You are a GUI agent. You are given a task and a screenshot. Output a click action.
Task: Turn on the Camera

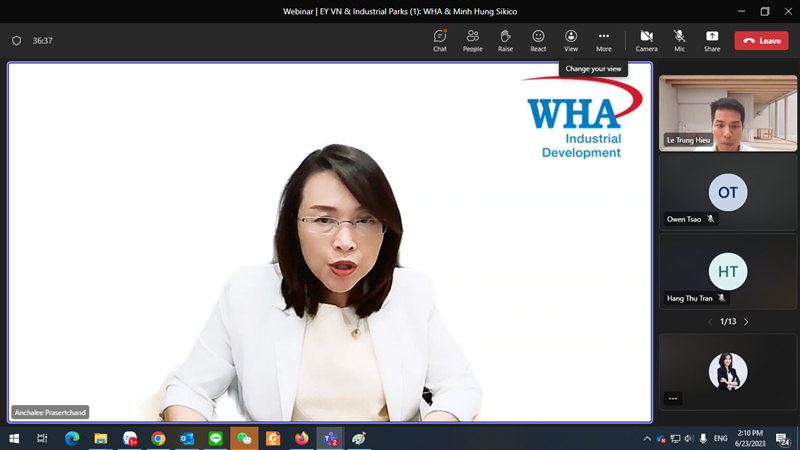646,40
